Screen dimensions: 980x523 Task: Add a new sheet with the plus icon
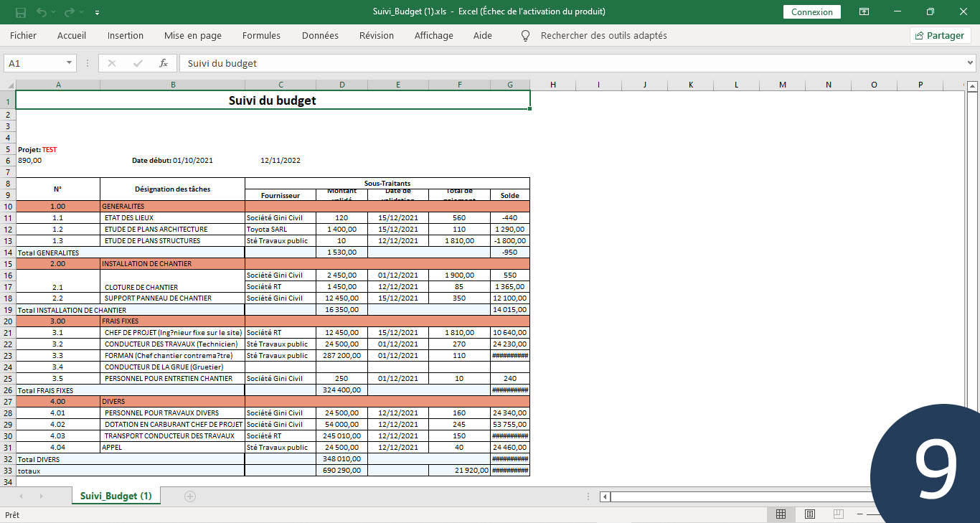tap(190, 496)
